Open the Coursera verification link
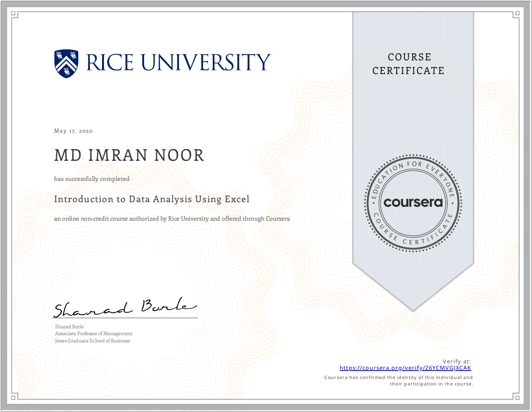 click(x=405, y=368)
